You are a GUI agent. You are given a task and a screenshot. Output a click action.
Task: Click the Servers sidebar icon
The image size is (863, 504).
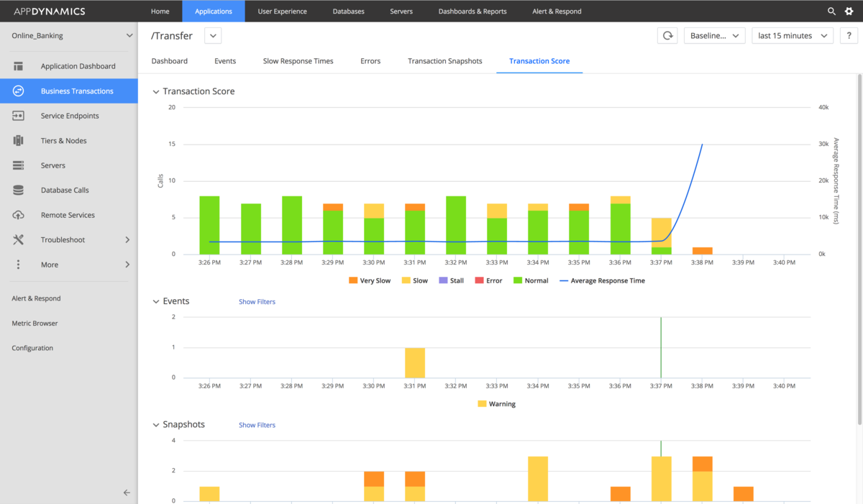point(19,165)
